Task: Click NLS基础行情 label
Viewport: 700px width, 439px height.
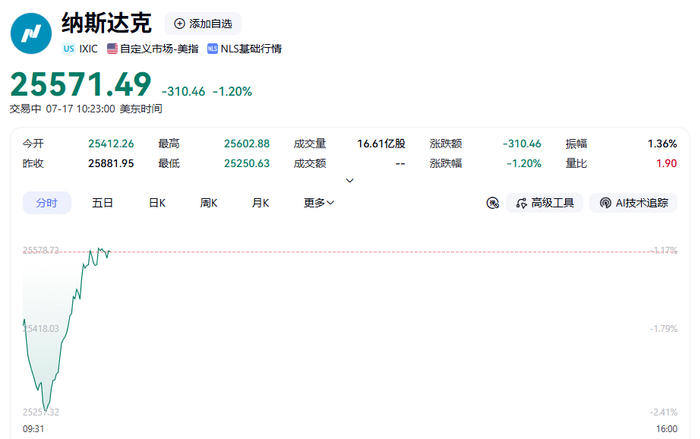Action: tap(251, 49)
